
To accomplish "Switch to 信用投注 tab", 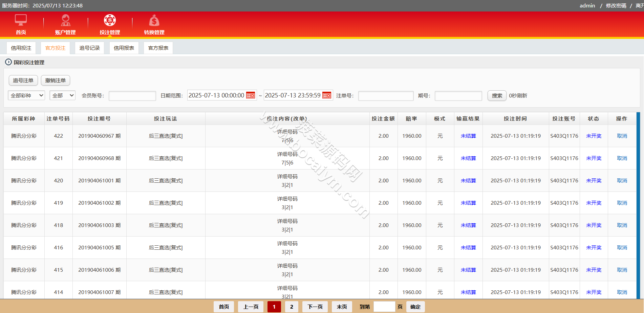I will click(21, 48).
